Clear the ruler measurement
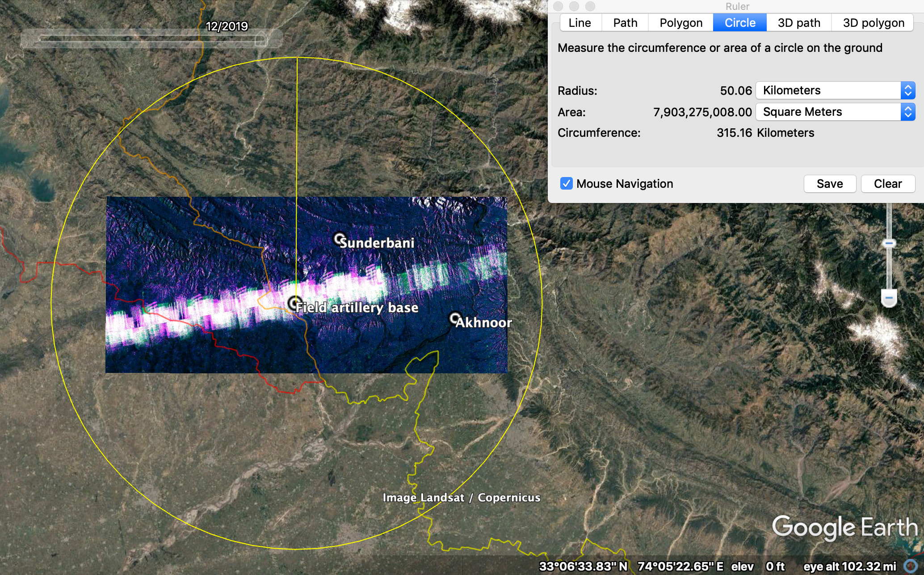The image size is (924, 575). click(888, 184)
